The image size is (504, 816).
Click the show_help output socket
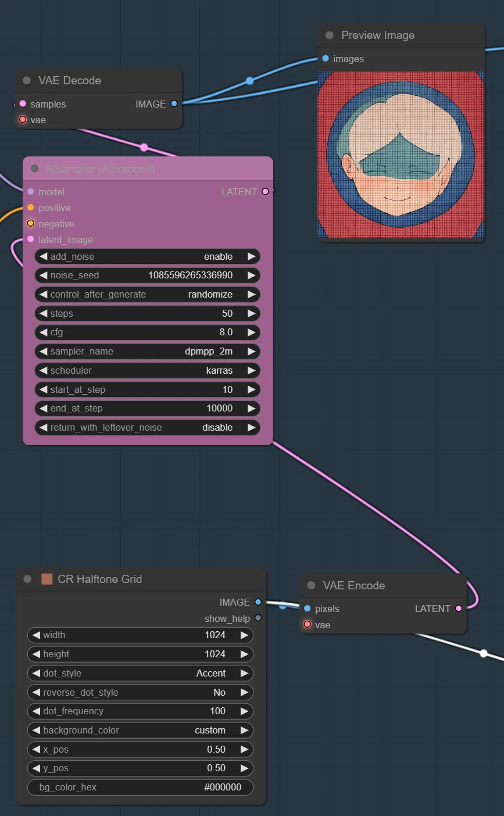[258, 618]
